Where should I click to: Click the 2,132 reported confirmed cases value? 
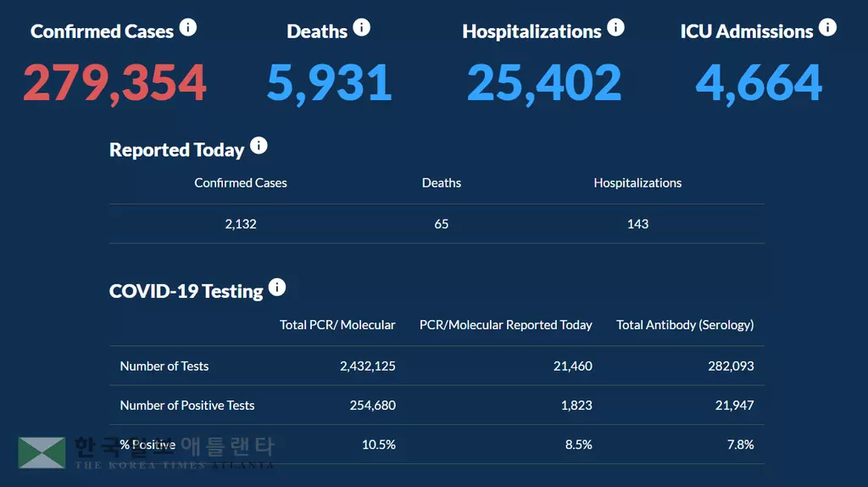(x=241, y=224)
